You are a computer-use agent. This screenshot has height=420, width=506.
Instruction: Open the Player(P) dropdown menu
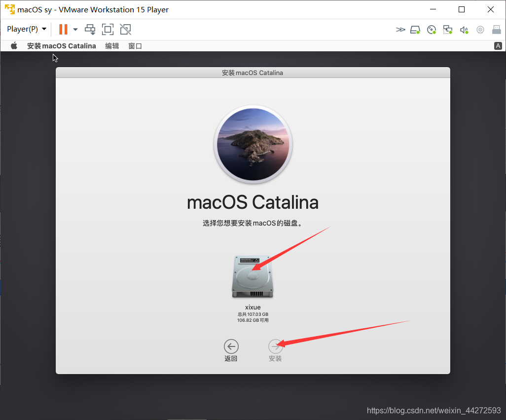pos(27,29)
